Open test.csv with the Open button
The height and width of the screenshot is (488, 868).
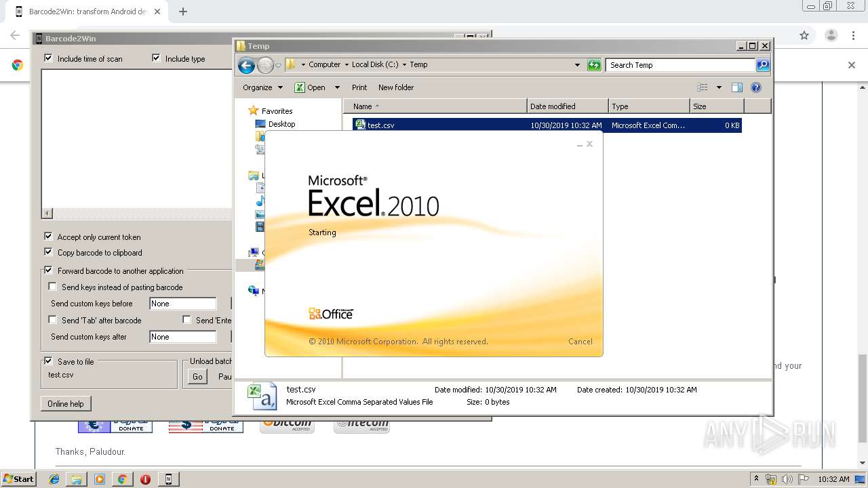(311, 87)
